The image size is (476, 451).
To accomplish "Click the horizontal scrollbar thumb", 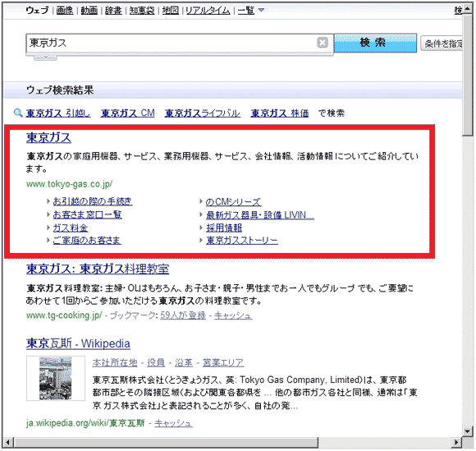I will (x=166, y=442).
